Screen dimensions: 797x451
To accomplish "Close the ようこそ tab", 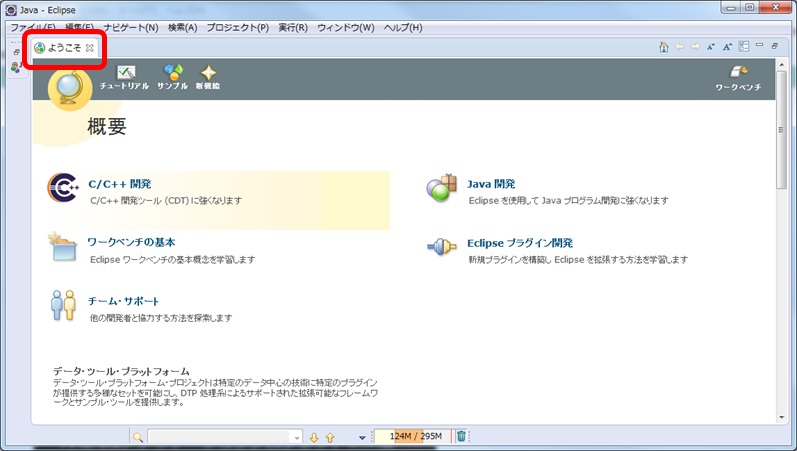I will pyautogui.click(x=89, y=48).
